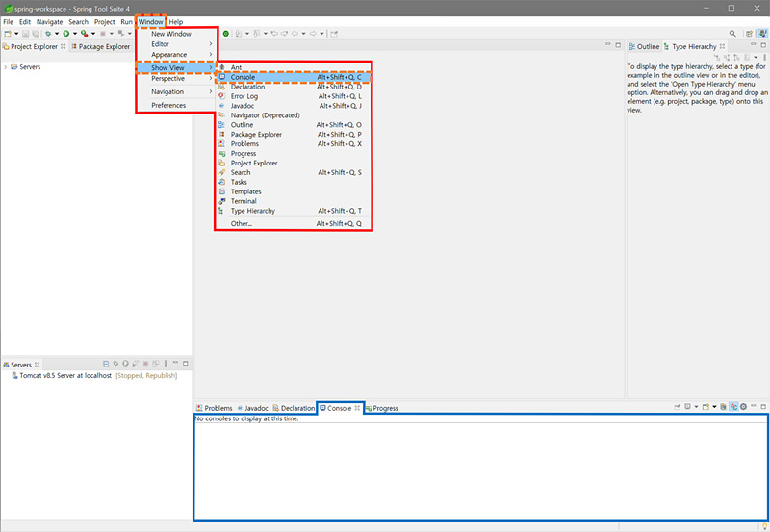Open the dropdown arrow beside Run icon

point(75,34)
